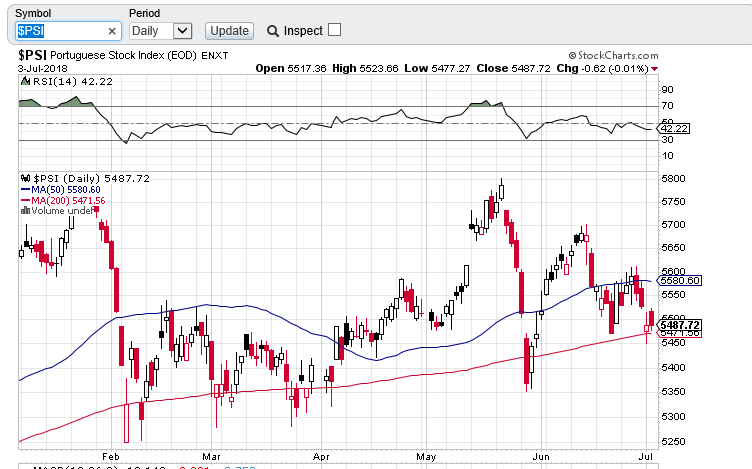The image size is (752, 469).
Task: Click the Period dropdown arrow
Action: coord(182,31)
